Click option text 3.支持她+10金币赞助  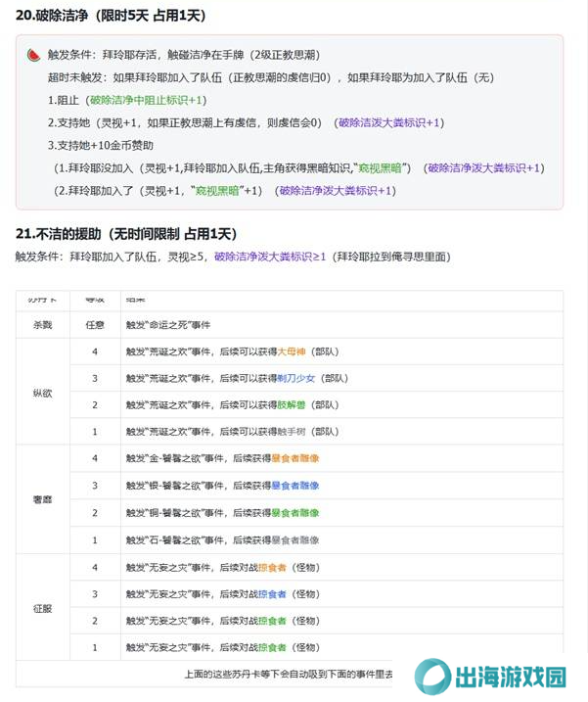coord(101,146)
